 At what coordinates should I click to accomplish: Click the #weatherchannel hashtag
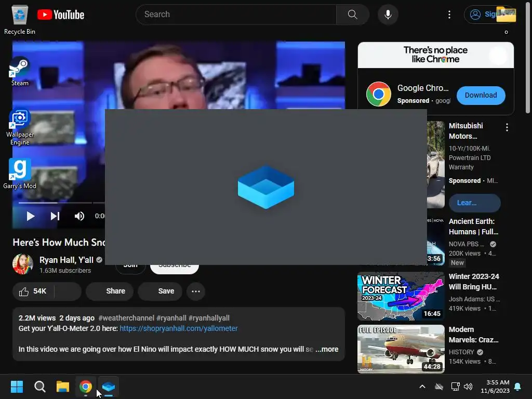click(x=126, y=318)
